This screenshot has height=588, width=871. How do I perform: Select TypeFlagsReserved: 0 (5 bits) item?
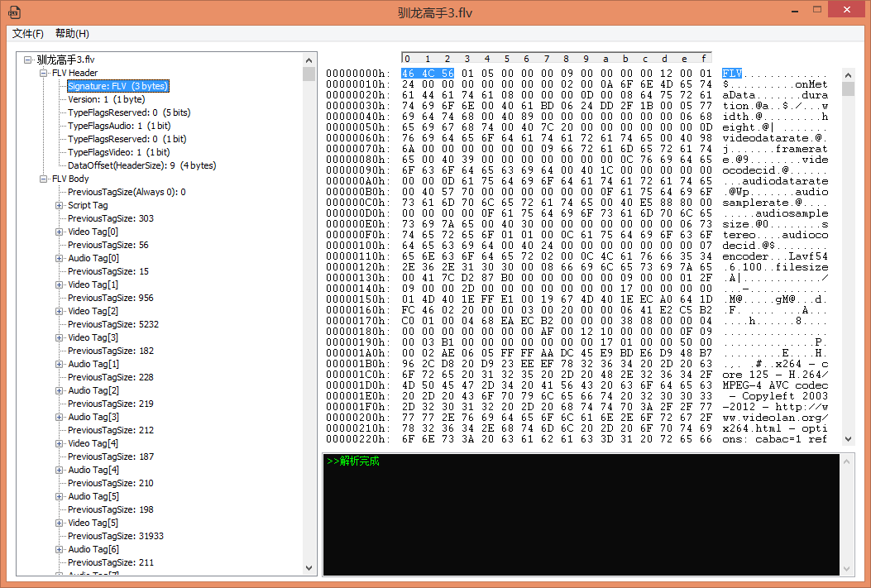(129, 112)
